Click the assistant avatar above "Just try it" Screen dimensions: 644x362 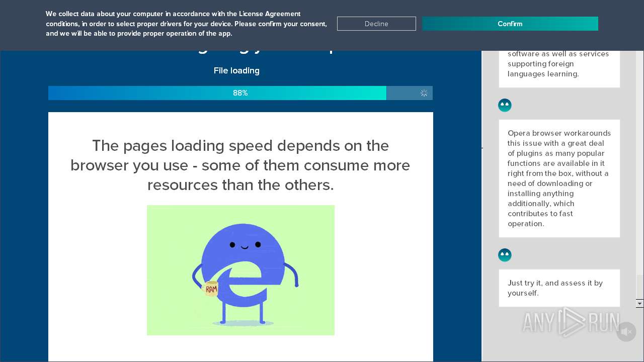tap(505, 255)
